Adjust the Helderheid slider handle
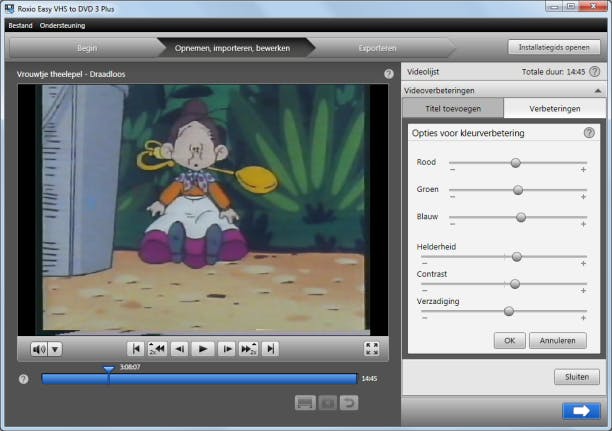The image size is (612, 431). click(517, 257)
